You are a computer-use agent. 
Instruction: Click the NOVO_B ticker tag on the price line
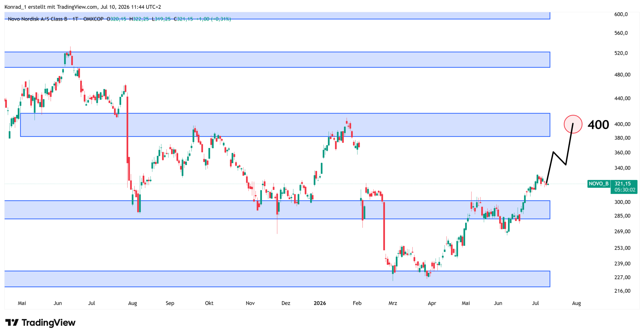point(598,183)
